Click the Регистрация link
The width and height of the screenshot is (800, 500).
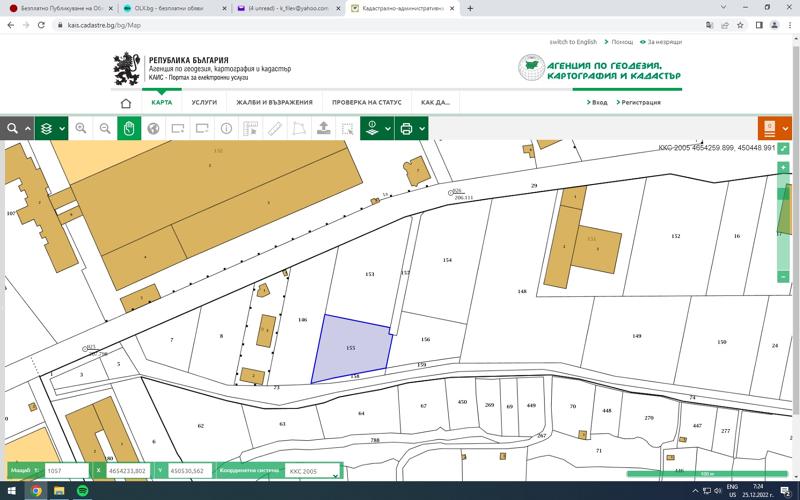point(639,102)
